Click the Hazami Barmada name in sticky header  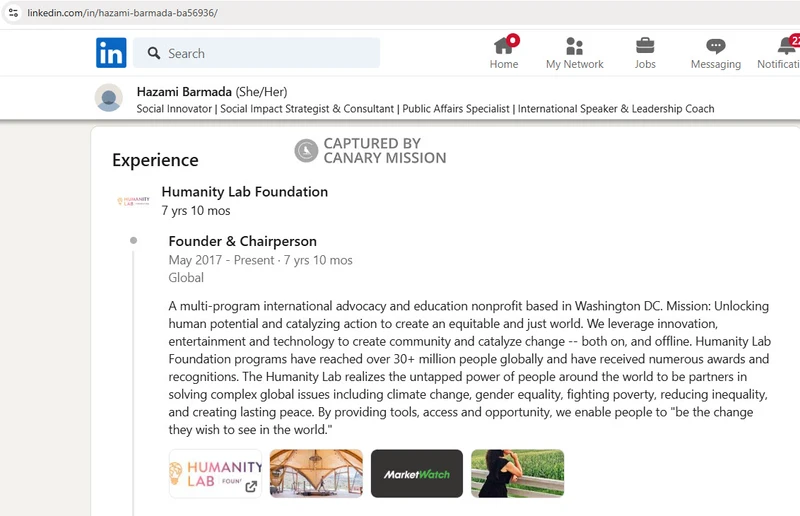[184, 92]
